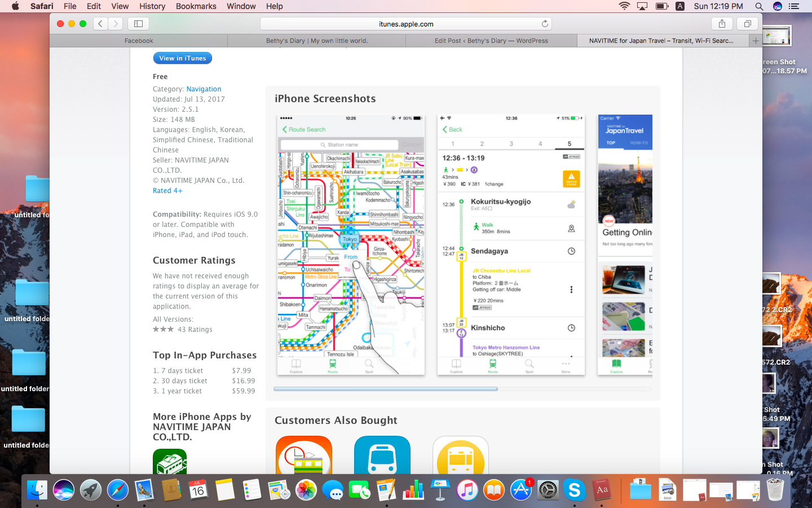Open a new tab with plus button
This screenshot has width=812, height=508.
(x=756, y=41)
